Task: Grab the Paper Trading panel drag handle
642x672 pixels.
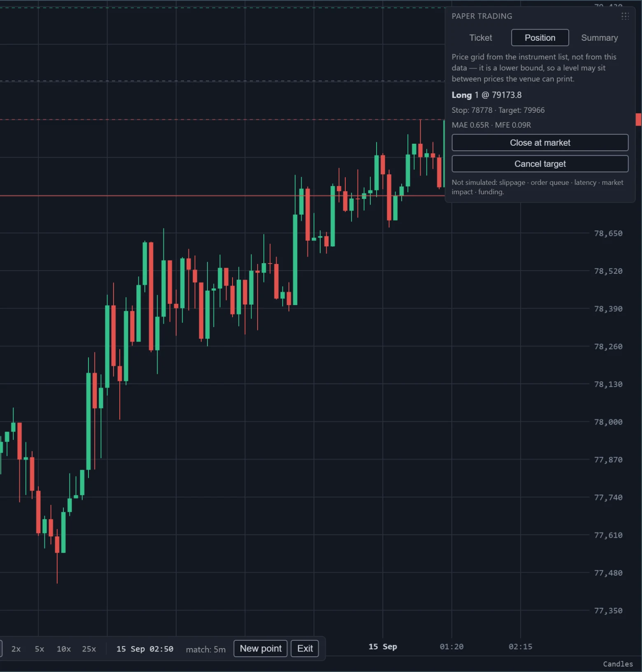Action: pyautogui.click(x=625, y=16)
